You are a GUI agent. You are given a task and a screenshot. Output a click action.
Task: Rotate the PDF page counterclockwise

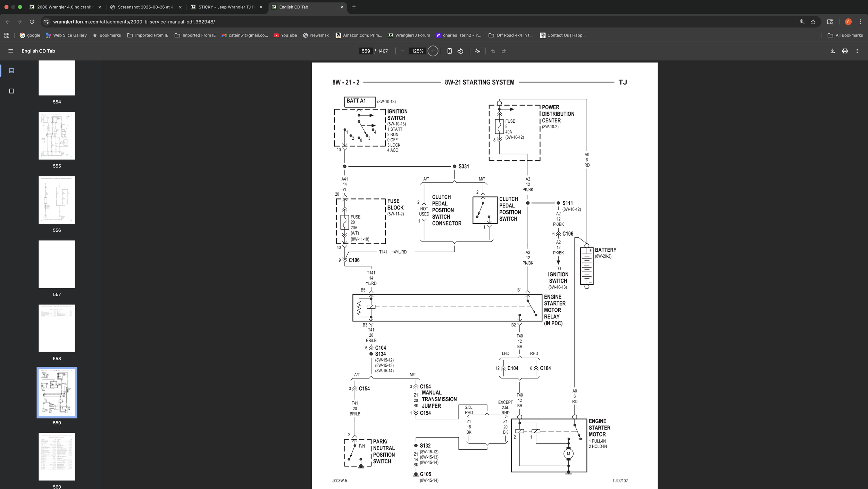tap(460, 51)
